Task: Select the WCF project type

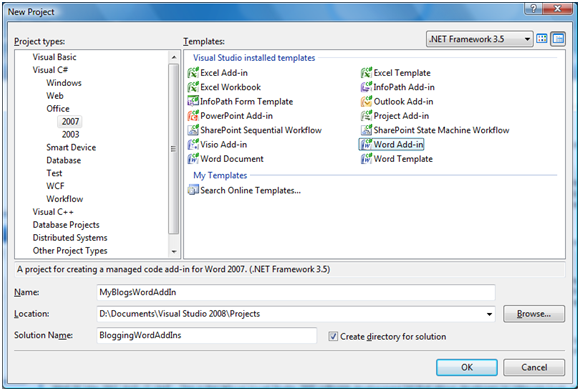Action: click(x=55, y=186)
